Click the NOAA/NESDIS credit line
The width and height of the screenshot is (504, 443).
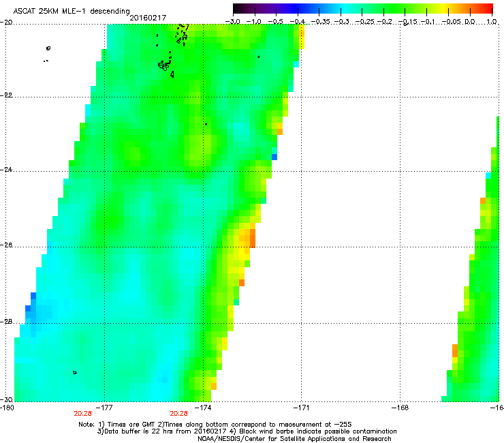[x=294, y=439]
